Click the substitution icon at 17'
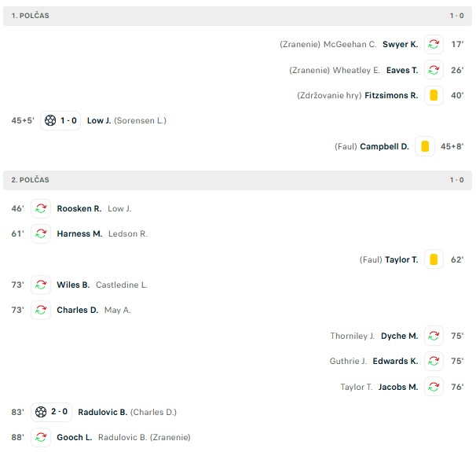 point(434,45)
